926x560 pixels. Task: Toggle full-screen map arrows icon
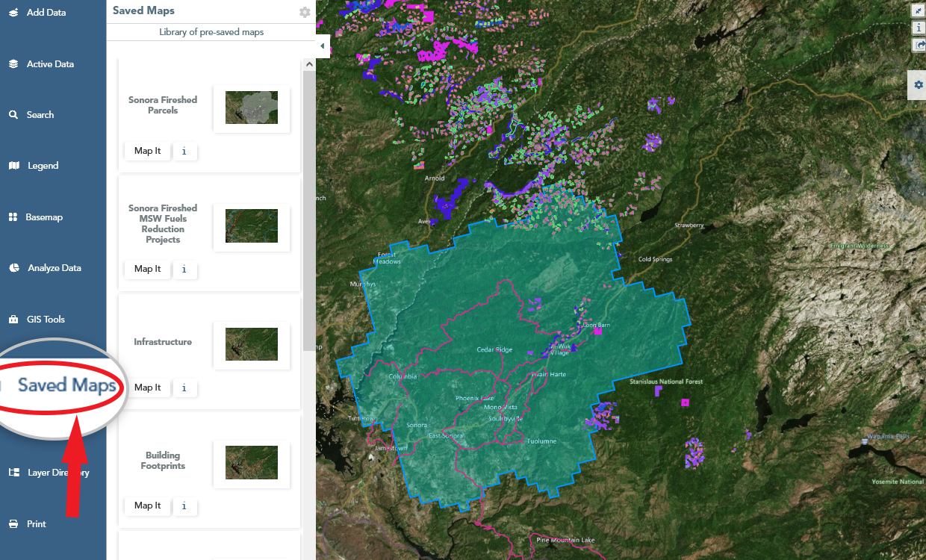(919, 10)
